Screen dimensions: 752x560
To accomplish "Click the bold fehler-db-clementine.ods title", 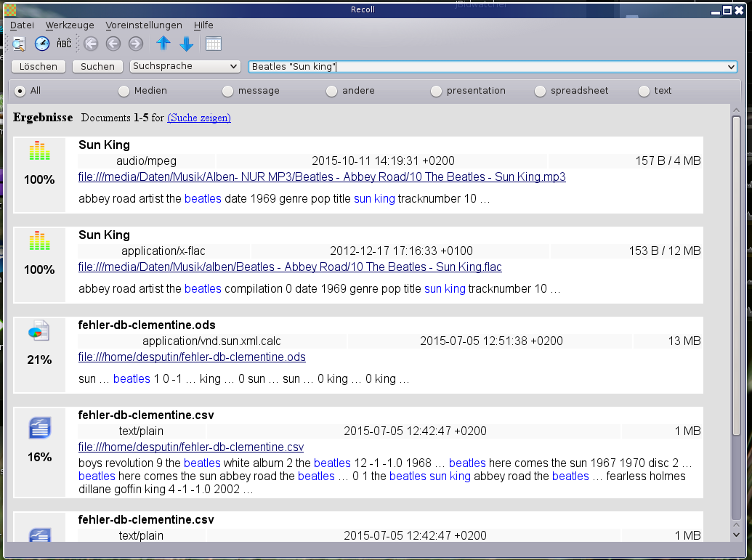I will [x=147, y=325].
